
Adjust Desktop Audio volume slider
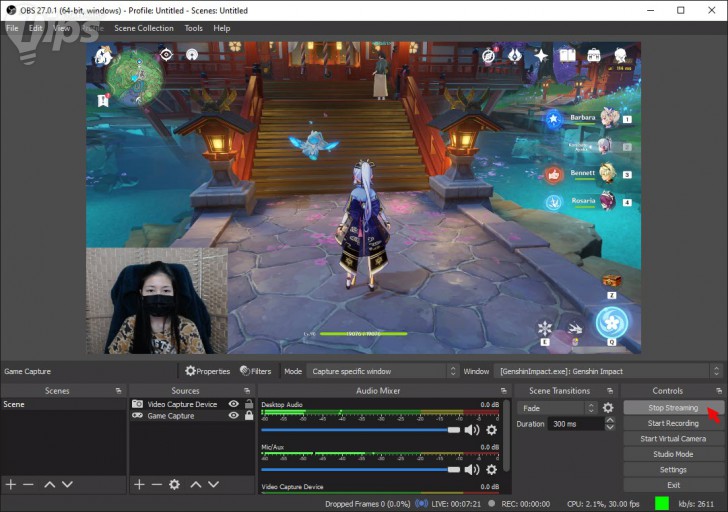[360, 430]
